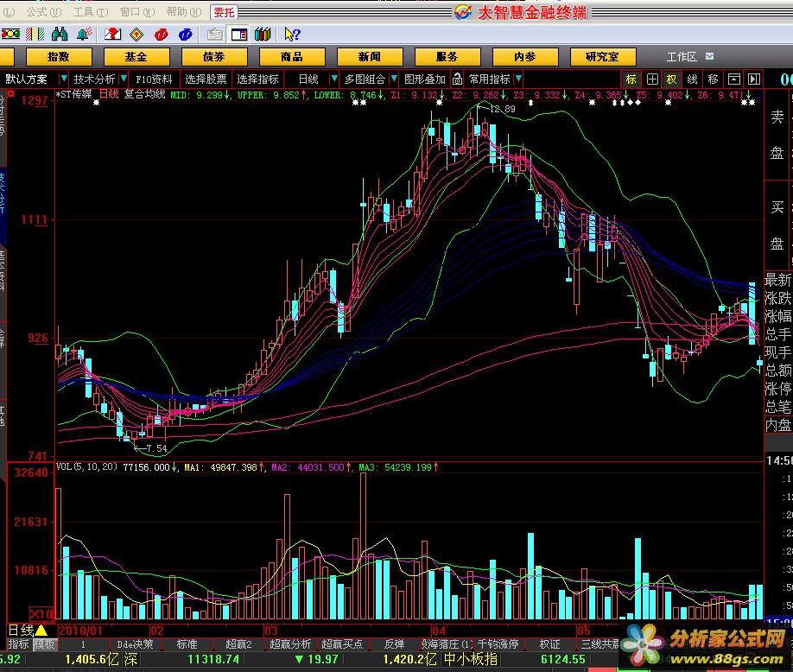
Task: Open the 工具 menu
Action: (91, 11)
